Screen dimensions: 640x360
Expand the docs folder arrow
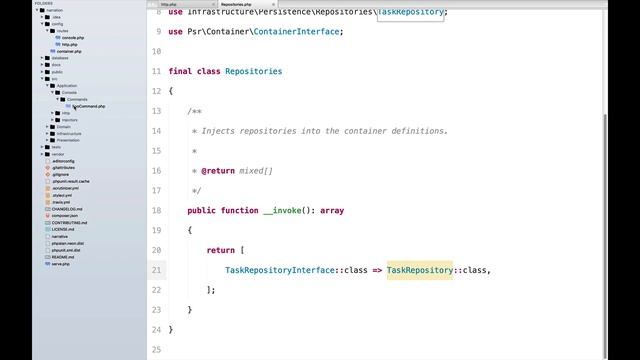(x=42, y=65)
